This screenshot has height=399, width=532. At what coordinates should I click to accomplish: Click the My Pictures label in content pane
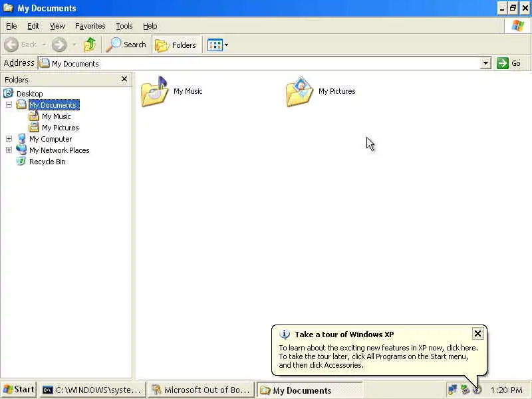click(x=337, y=91)
